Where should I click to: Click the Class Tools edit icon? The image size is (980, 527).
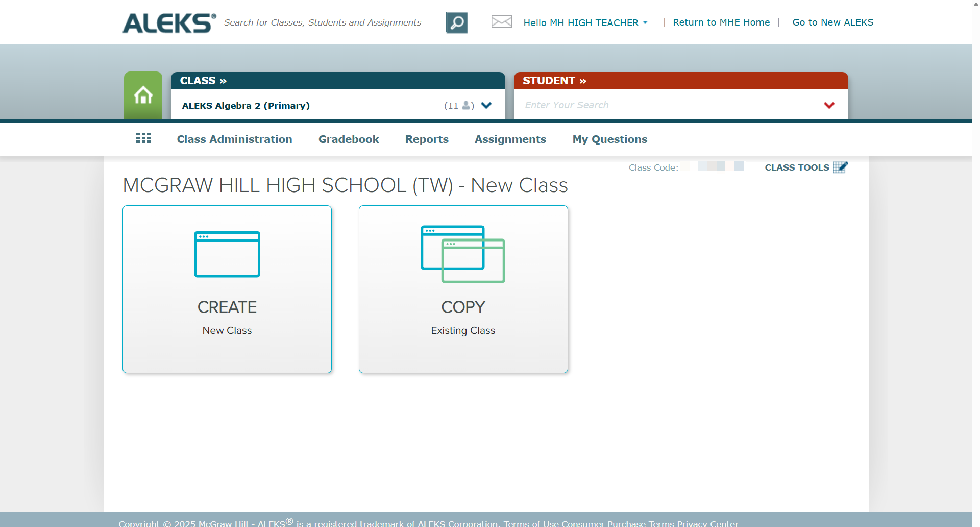pos(840,167)
